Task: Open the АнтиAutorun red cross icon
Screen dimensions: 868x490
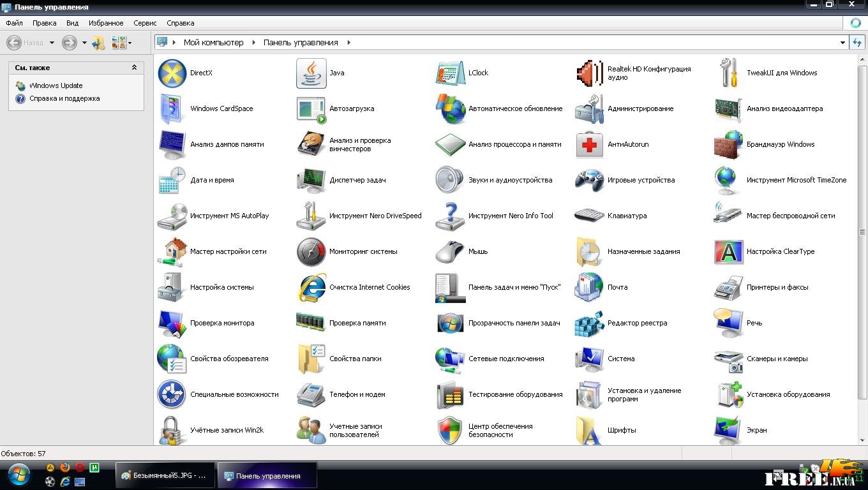Action: 589,145
